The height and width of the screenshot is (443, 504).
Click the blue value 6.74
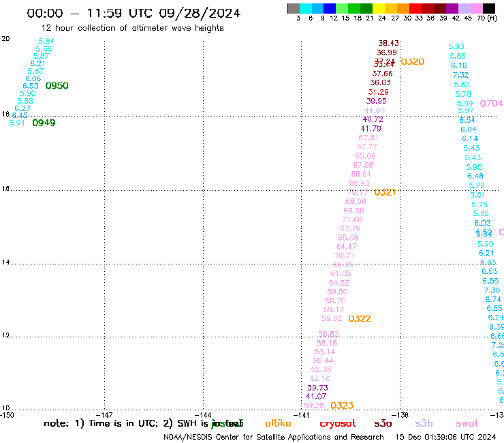click(x=493, y=300)
